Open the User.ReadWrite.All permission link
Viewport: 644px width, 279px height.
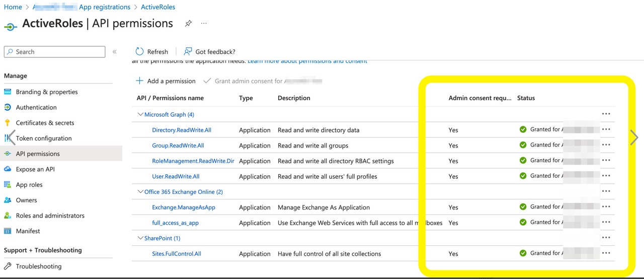pos(176,176)
